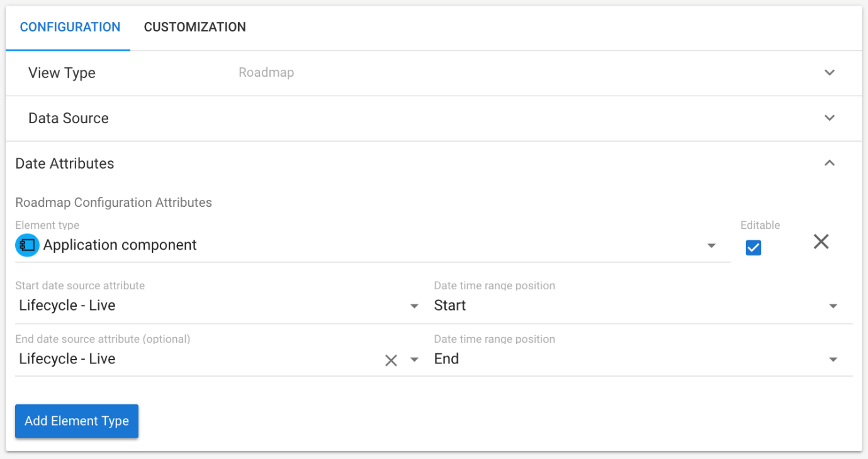
Task: Click the Lifecycle - Live start date value
Action: tap(67, 306)
